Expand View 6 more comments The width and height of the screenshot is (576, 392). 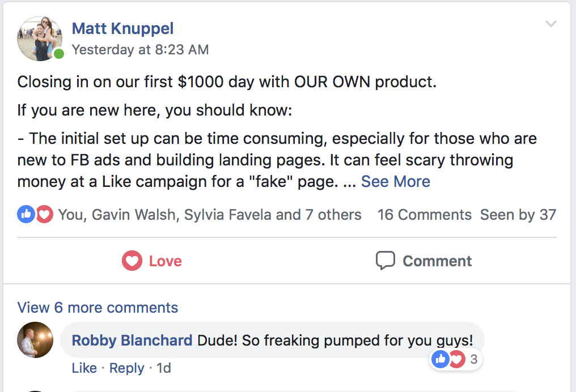coord(98,308)
